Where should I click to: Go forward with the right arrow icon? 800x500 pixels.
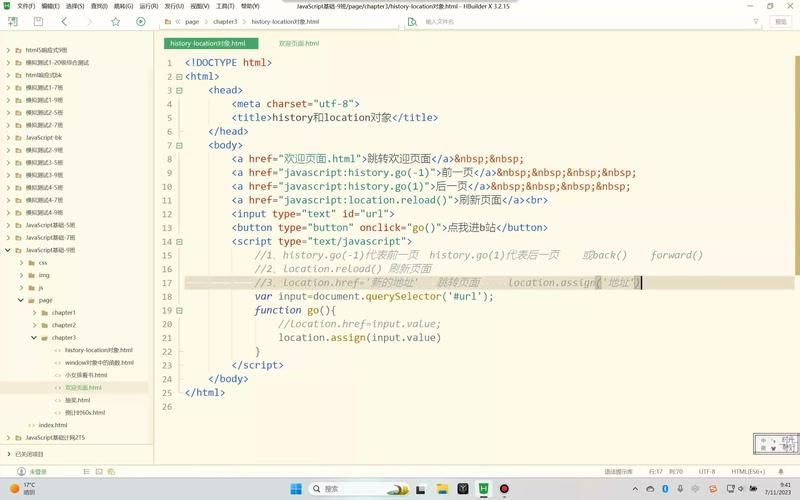(90, 21)
